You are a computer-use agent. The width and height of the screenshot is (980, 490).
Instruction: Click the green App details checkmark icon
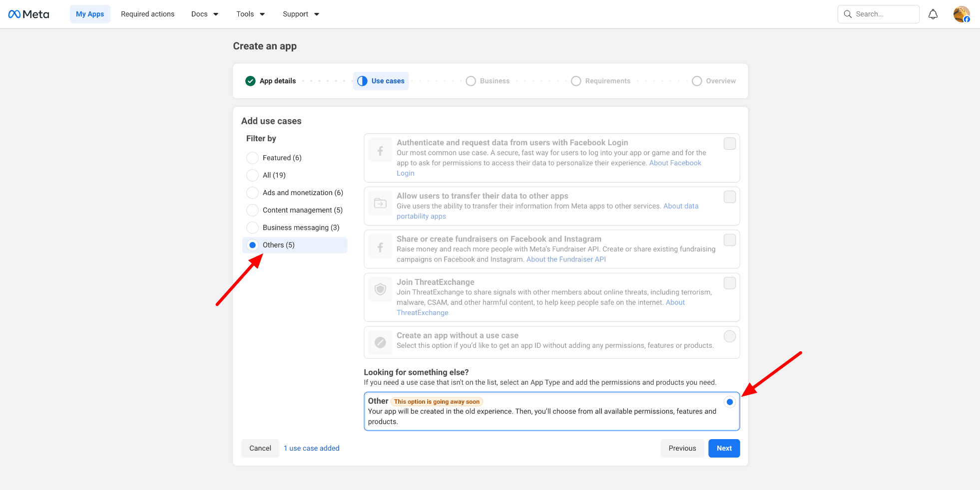point(250,81)
